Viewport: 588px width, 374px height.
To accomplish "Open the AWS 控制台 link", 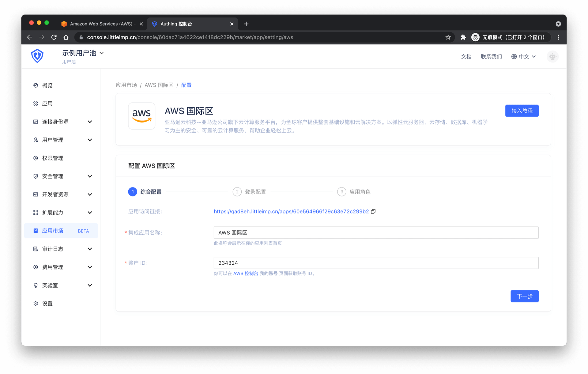I will click(246, 274).
